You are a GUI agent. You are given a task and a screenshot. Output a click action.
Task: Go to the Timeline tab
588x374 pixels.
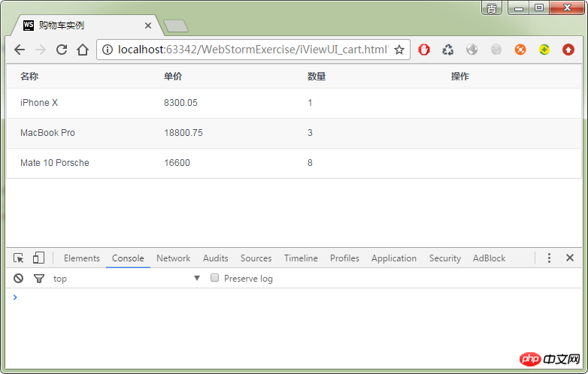coord(301,258)
